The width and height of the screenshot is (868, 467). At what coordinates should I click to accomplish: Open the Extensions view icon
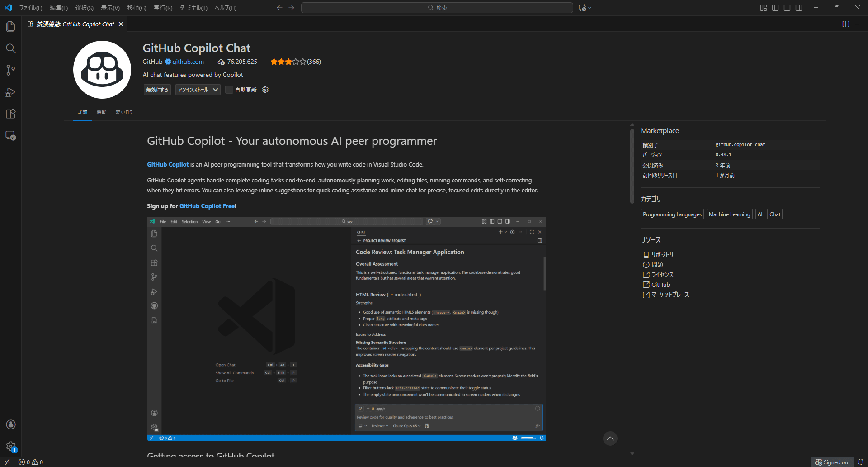[x=10, y=114]
